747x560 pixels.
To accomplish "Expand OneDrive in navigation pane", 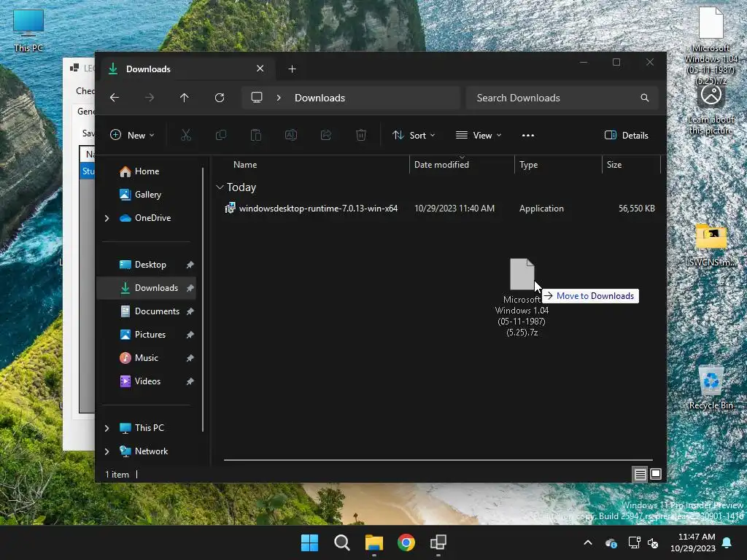I will (x=107, y=218).
